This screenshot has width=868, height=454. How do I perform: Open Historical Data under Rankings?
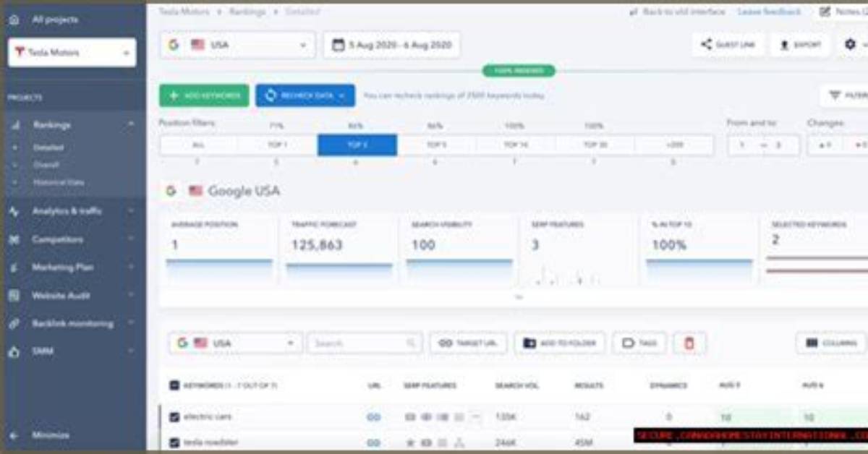point(59,182)
